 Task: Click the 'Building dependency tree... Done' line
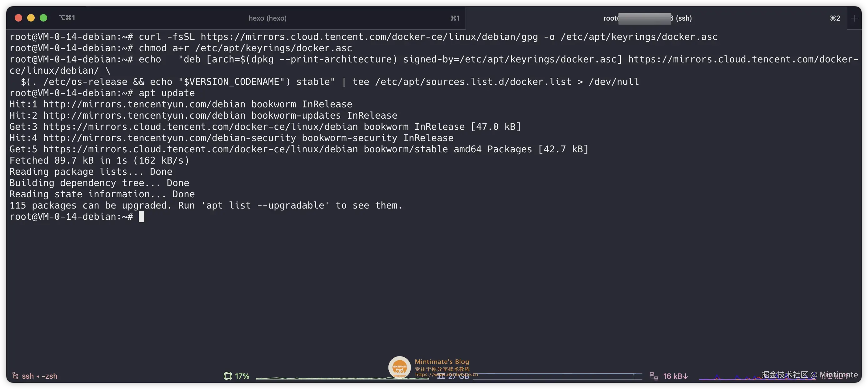(x=99, y=183)
